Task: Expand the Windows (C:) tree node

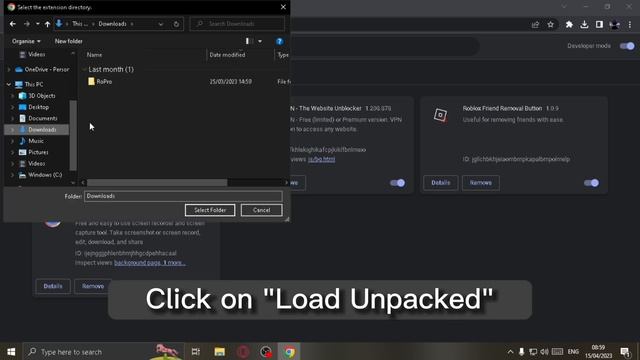Action: 13,175
